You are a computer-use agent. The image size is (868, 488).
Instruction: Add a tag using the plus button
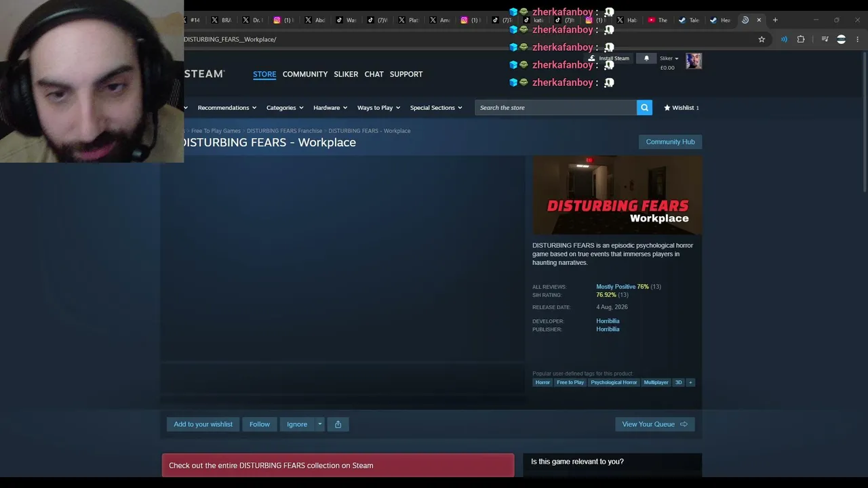(690, 382)
